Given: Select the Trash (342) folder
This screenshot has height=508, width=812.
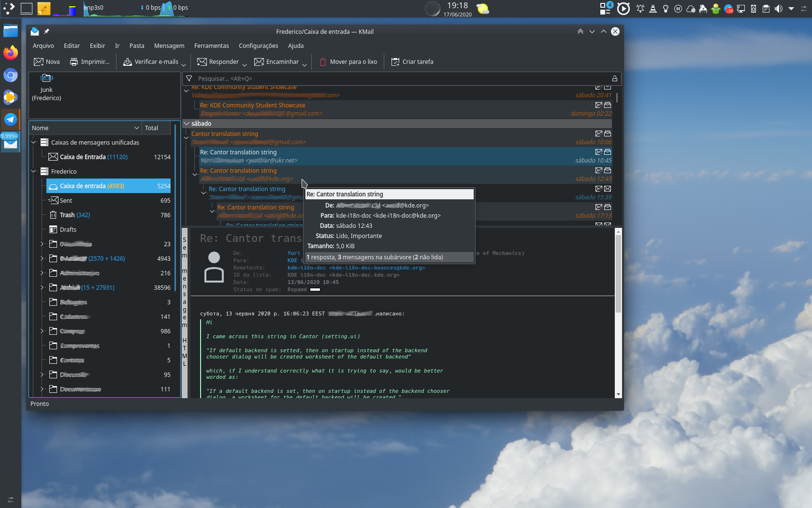Looking at the screenshot, I should 108,215.
